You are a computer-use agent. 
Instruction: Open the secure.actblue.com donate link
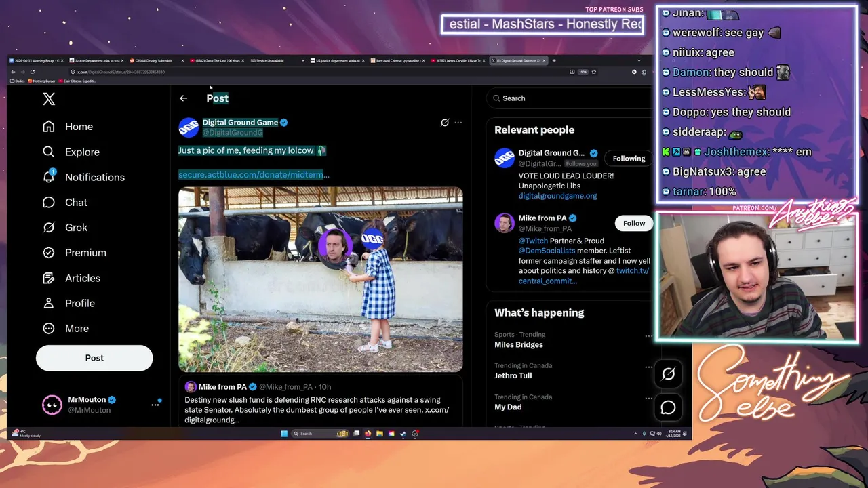click(254, 175)
